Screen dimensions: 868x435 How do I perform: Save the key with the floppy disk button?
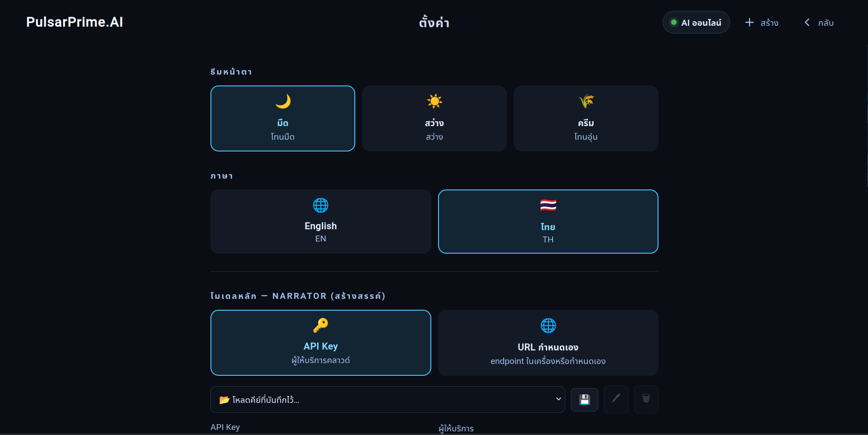(x=584, y=400)
